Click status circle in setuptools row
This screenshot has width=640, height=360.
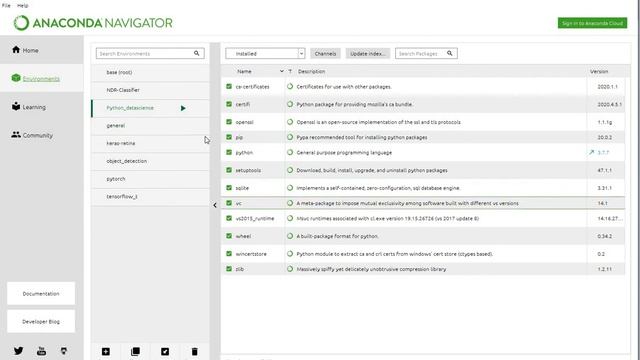290,170
